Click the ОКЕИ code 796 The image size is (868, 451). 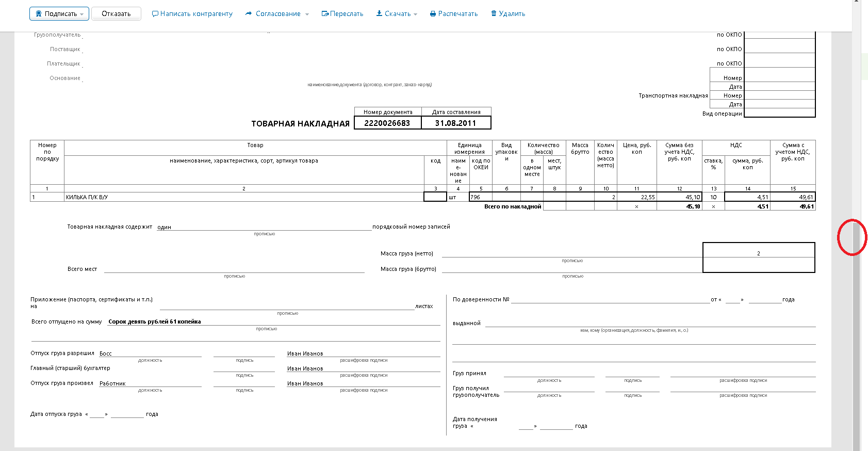(x=476, y=197)
